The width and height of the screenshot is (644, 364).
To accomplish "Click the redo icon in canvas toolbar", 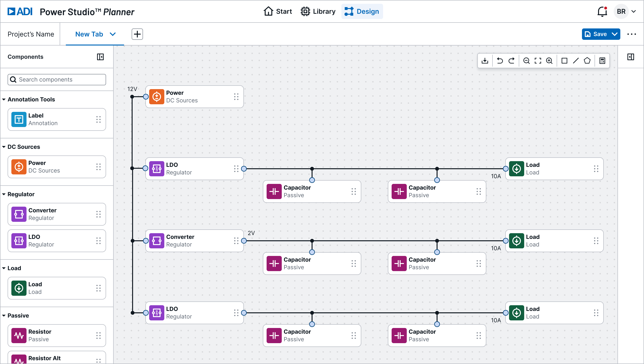I will click(511, 61).
